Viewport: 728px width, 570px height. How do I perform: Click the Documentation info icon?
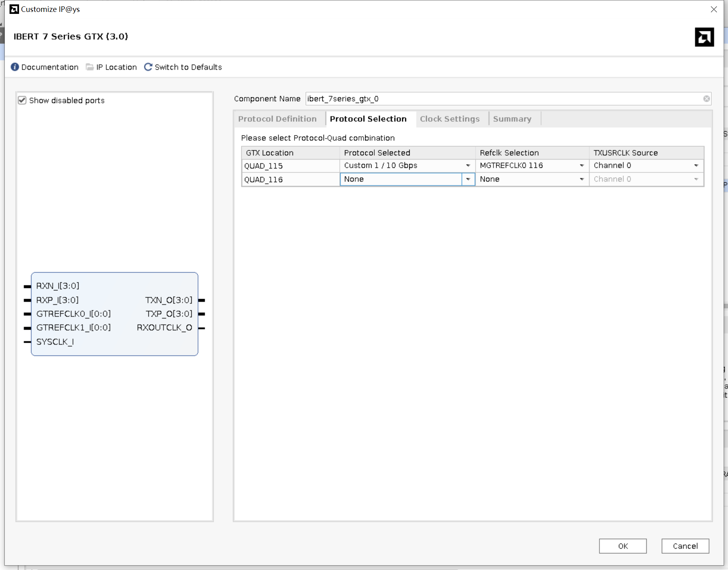coord(15,67)
